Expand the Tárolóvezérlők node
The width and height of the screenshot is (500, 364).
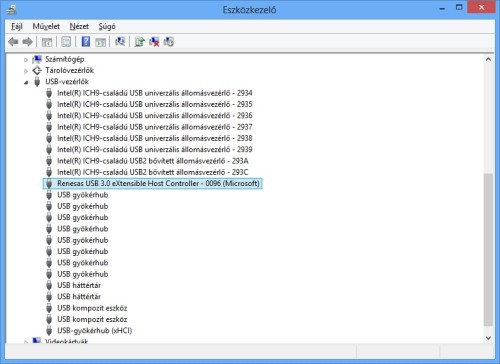(x=26, y=71)
